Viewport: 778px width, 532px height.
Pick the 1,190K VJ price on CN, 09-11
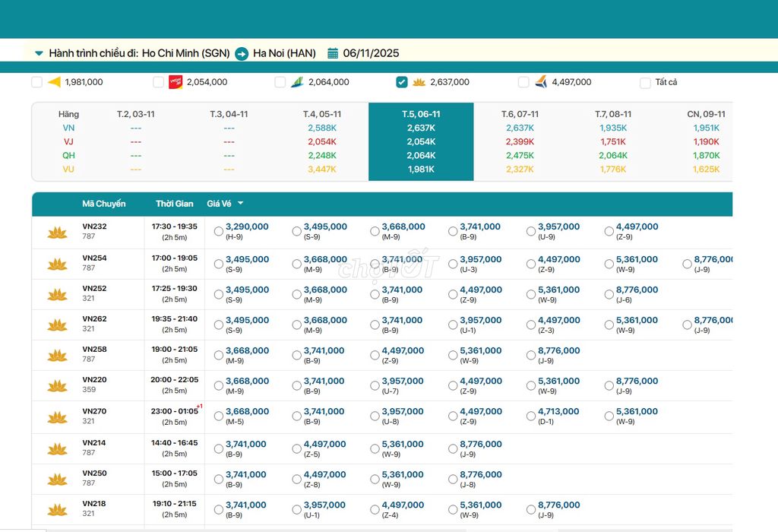tap(706, 141)
